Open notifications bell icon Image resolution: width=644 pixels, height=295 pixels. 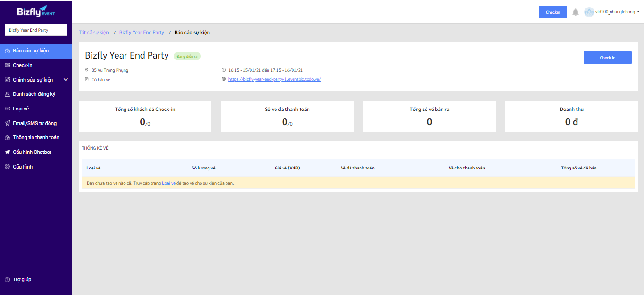click(576, 12)
